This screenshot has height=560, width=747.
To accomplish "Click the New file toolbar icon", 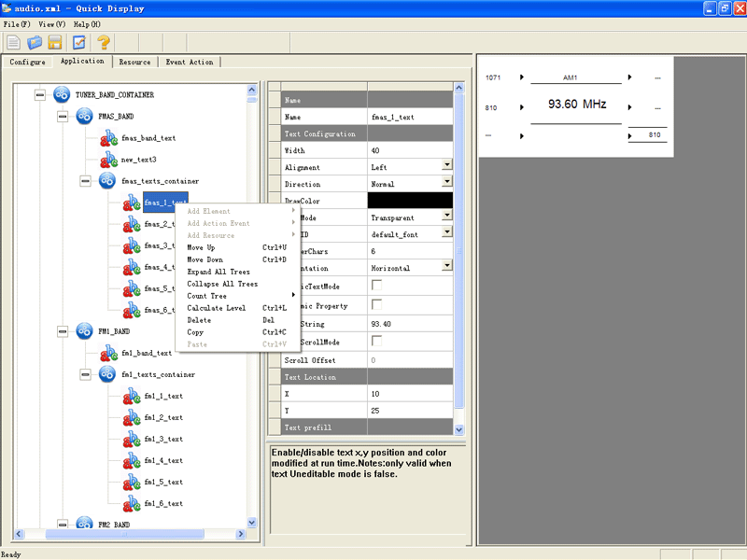I will [x=14, y=42].
